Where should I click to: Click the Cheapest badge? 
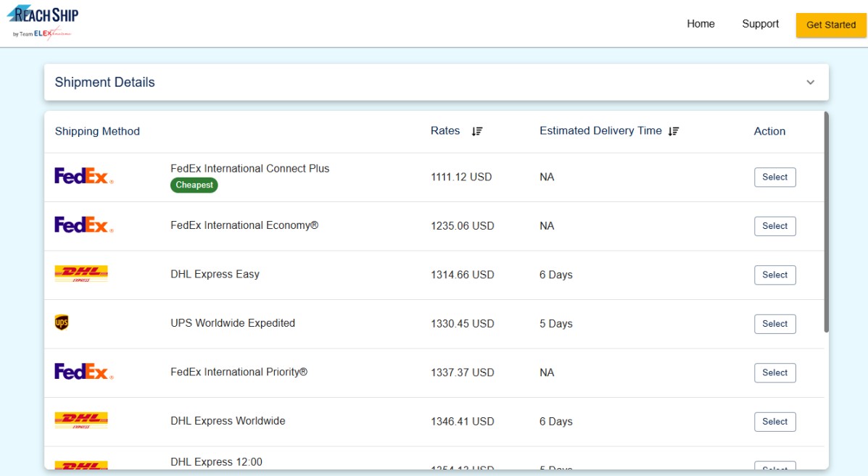click(x=194, y=185)
